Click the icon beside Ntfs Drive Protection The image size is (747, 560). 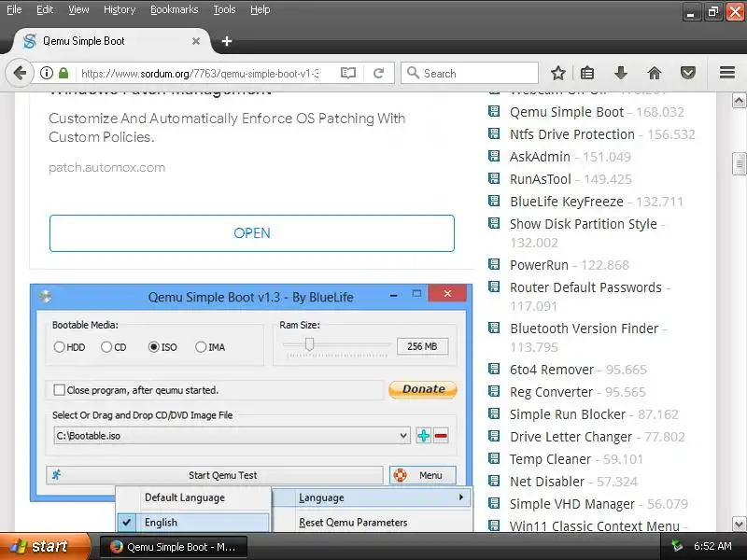point(494,133)
